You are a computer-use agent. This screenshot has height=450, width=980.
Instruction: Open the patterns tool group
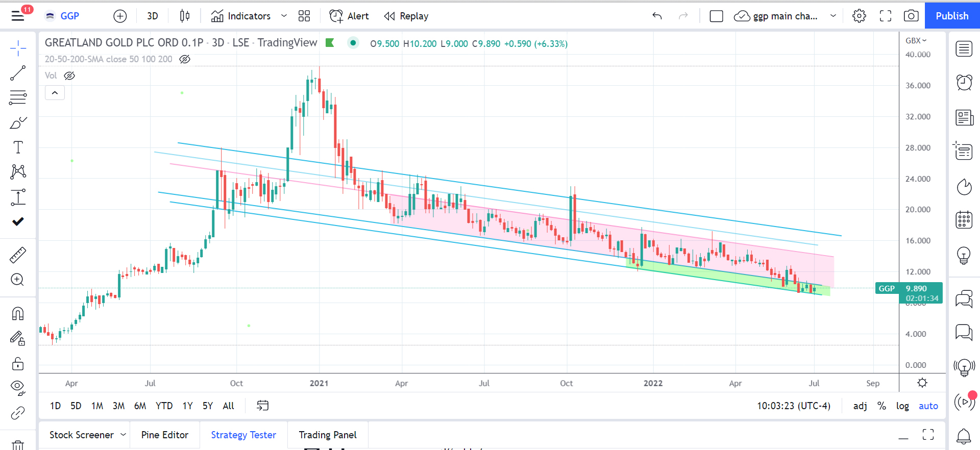click(x=18, y=171)
